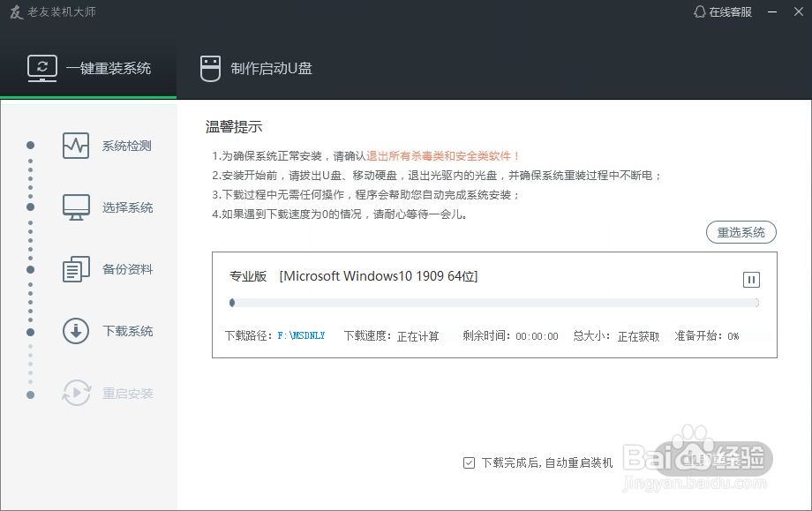Screen dimensions: 812x511
Task: Click the 总大小 正在获取 status
Action: (x=638, y=336)
